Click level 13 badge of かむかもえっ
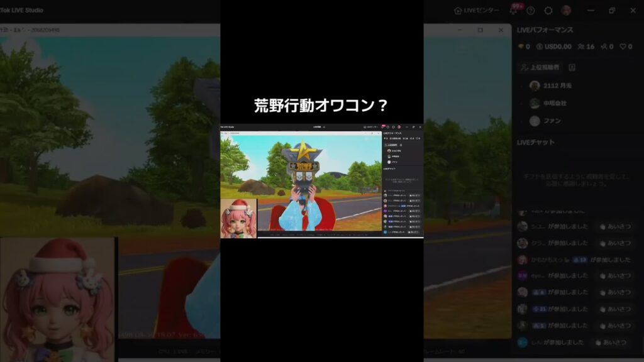This screenshot has width=644, height=362. point(580,260)
